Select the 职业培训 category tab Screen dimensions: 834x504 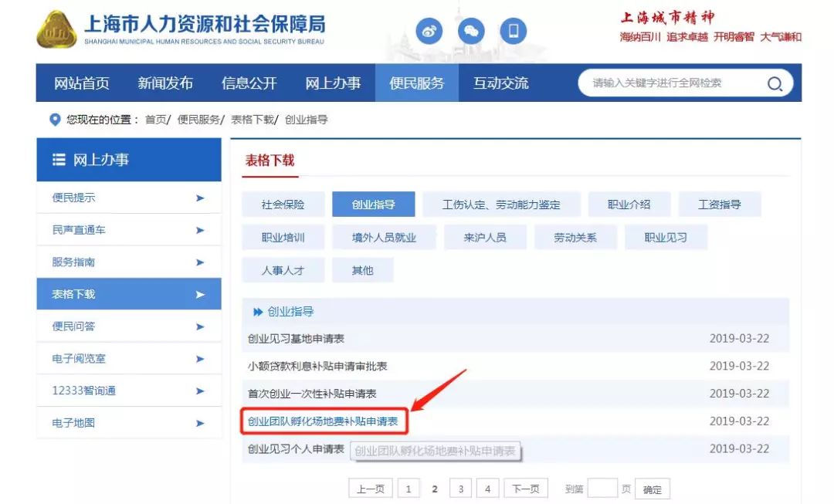pyautogui.click(x=283, y=238)
